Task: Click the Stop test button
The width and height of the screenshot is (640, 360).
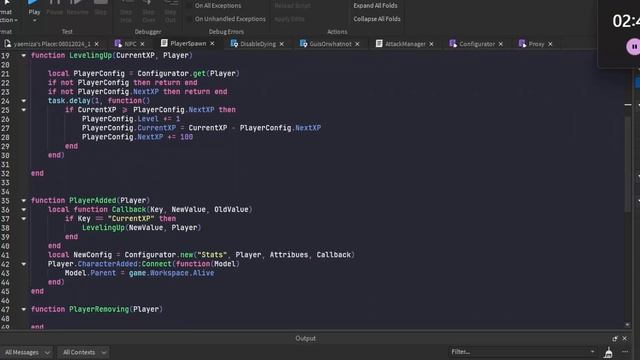Action: point(100,7)
